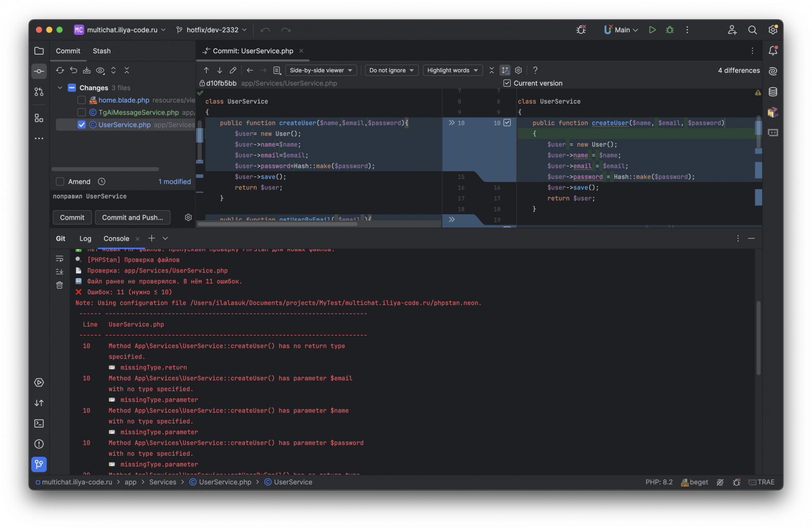The width and height of the screenshot is (812, 528).
Task: Switch to the Stash tab
Action: click(x=102, y=50)
